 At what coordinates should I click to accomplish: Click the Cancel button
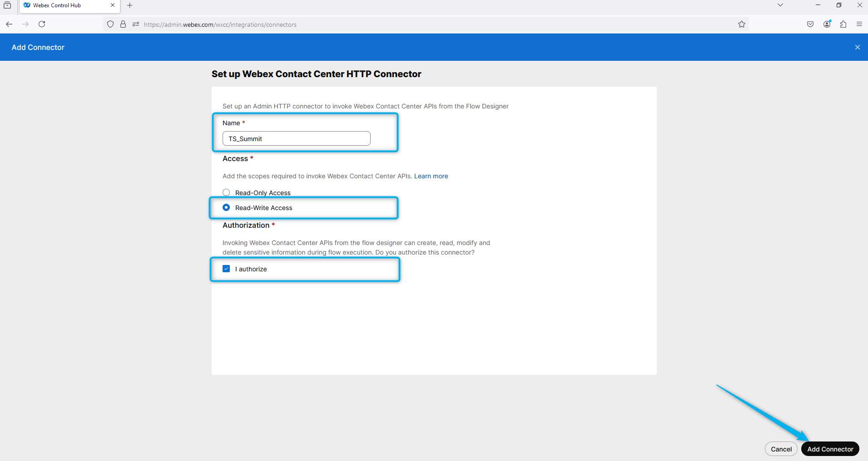pos(781,449)
